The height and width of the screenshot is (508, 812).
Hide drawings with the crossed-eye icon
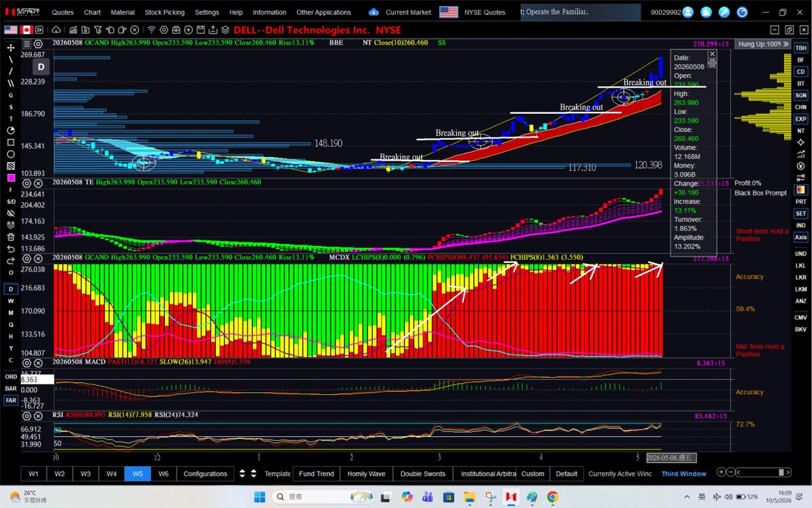11,212
